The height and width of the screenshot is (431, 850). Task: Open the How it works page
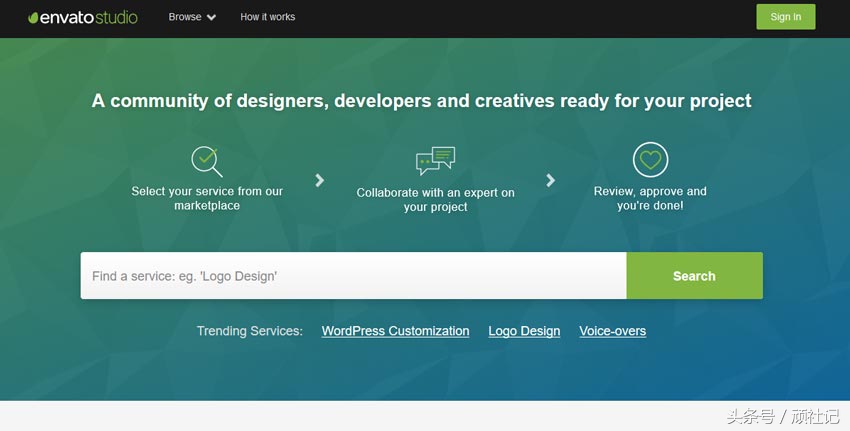tap(267, 17)
